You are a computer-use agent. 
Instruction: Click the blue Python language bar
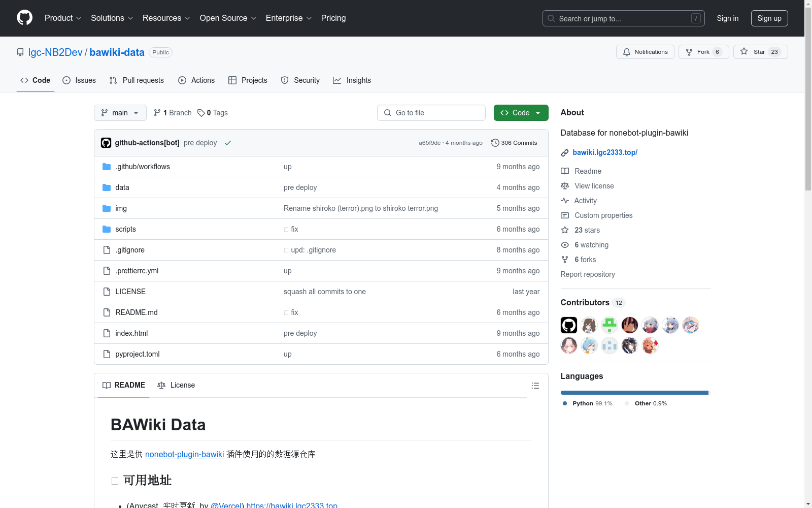point(634,393)
